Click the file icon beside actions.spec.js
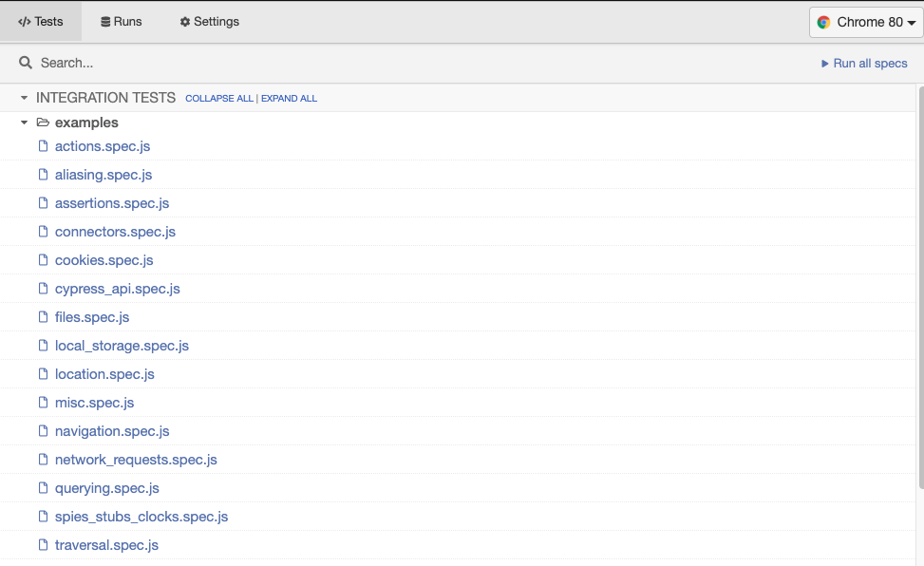This screenshot has width=924, height=566. tap(43, 146)
